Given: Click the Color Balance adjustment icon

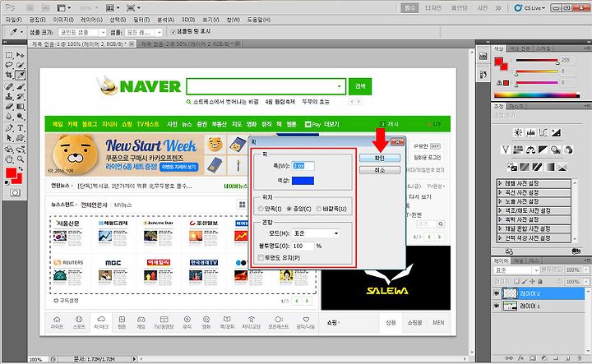Looking at the screenshot, I should [x=531, y=150].
